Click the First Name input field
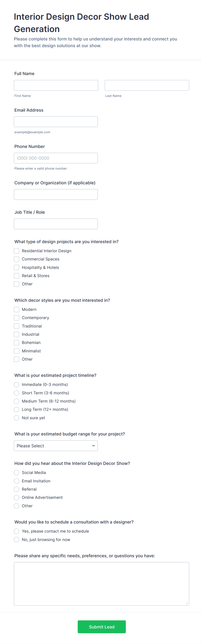 click(x=56, y=85)
